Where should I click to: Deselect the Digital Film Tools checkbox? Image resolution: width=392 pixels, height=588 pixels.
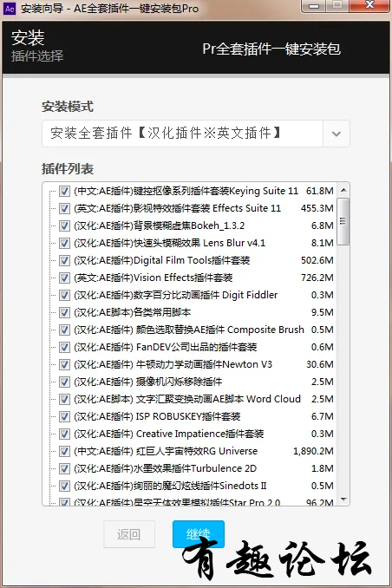[64, 261]
